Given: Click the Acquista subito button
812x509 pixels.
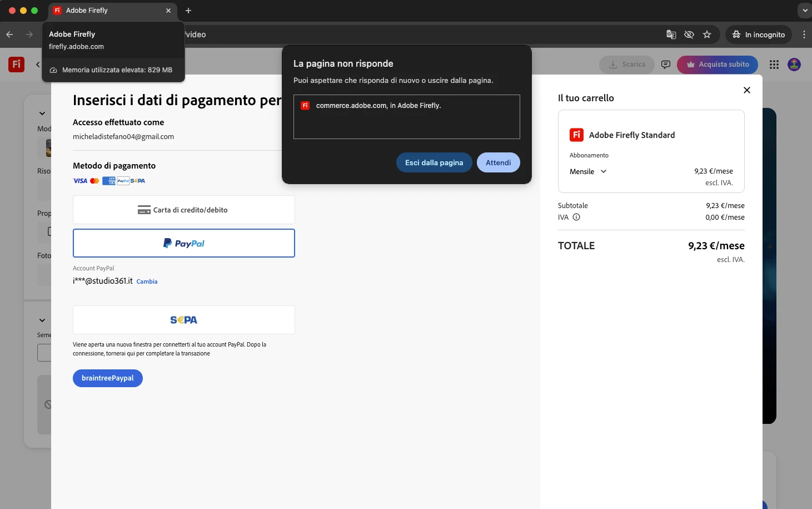Looking at the screenshot, I should pos(718,65).
